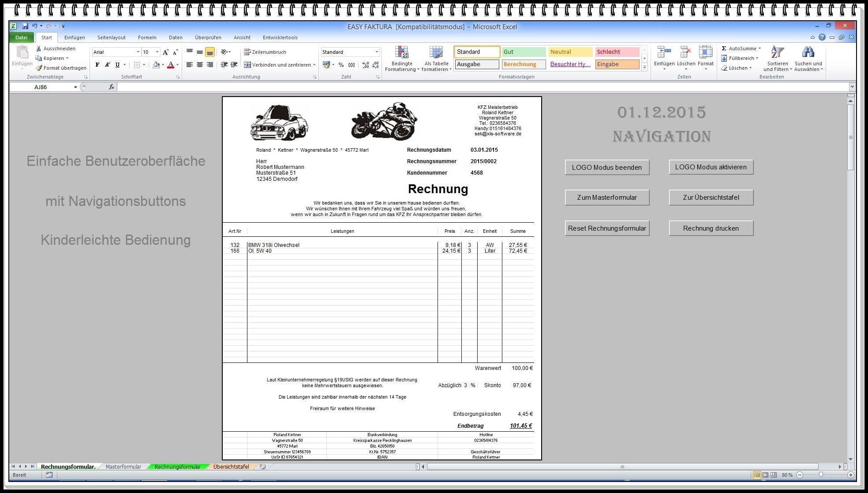Expand the Standard number format dropdown

[x=377, y=52]
